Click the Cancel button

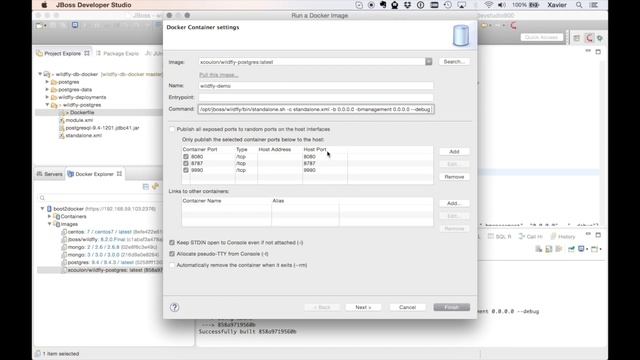click(407, 307)
